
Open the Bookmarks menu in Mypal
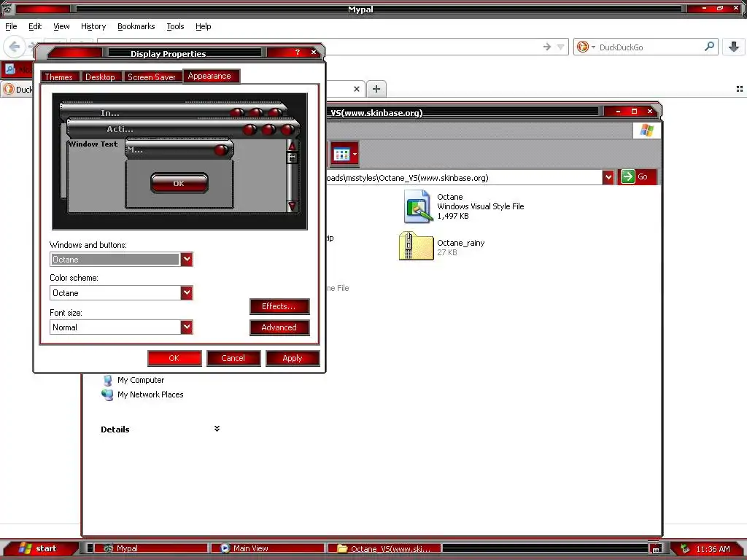pos(136,26)
